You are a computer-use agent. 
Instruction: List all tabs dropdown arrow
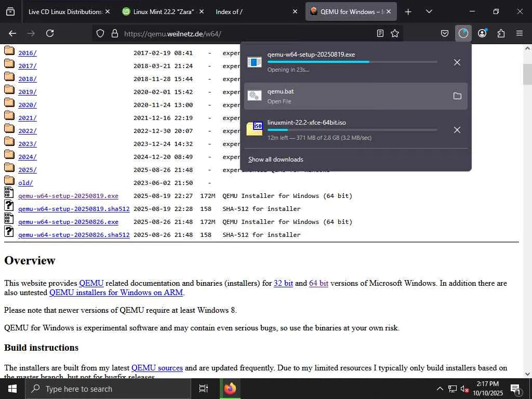point(429,11)
